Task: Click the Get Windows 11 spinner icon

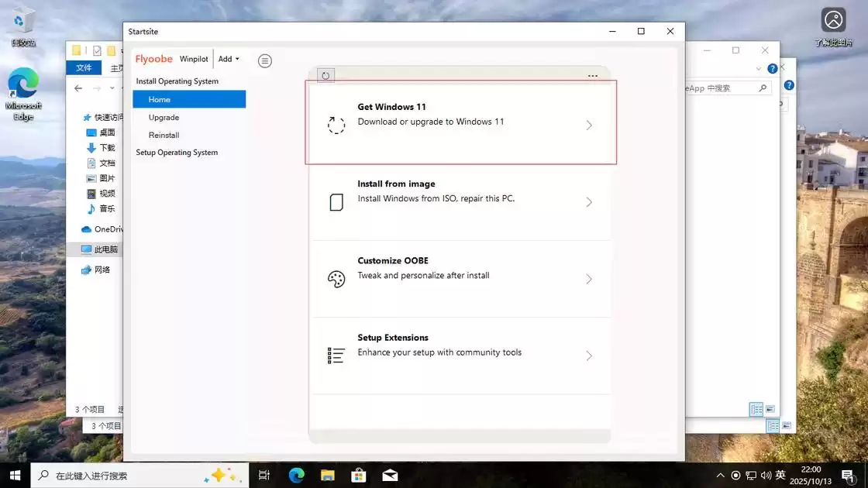Action: click(x=336, y=125)
